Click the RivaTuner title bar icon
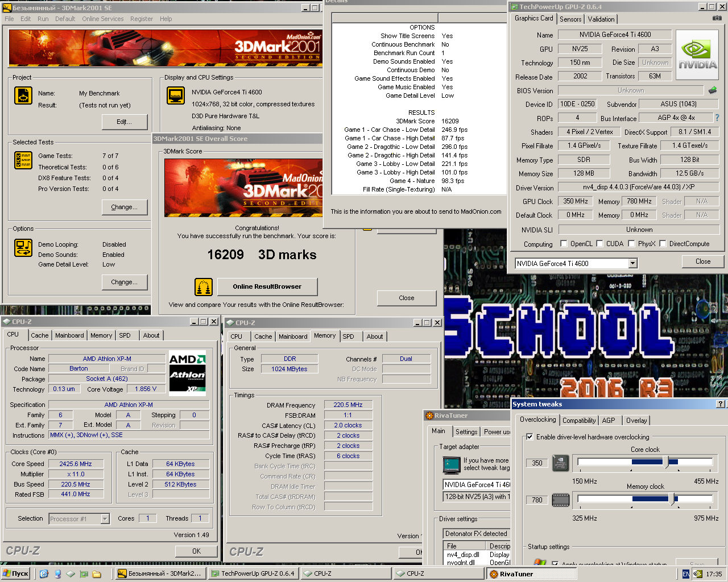This screenshot has height=582, width=728. point(429,415)
